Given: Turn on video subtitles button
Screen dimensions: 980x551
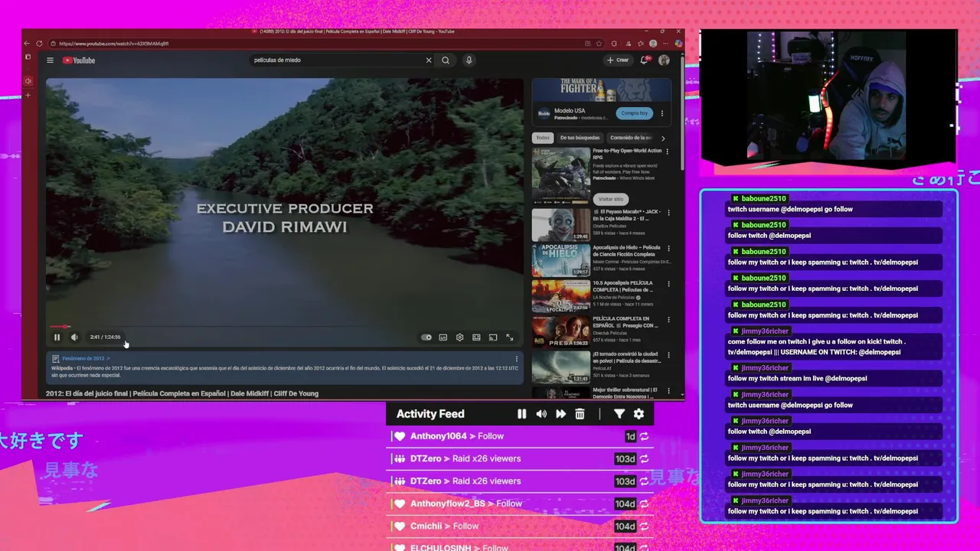Looking at the screenshot, I should [x=443, y=337].
